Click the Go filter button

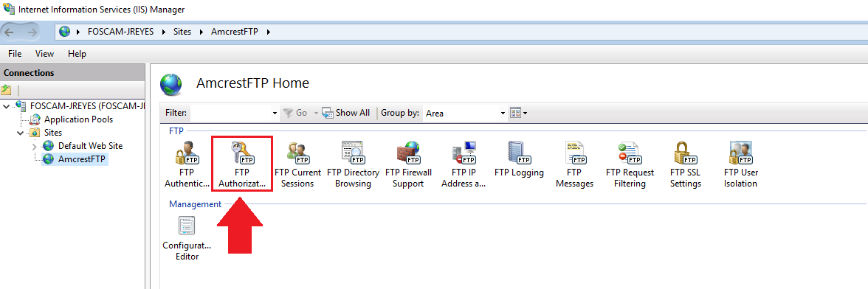point(295,113)
